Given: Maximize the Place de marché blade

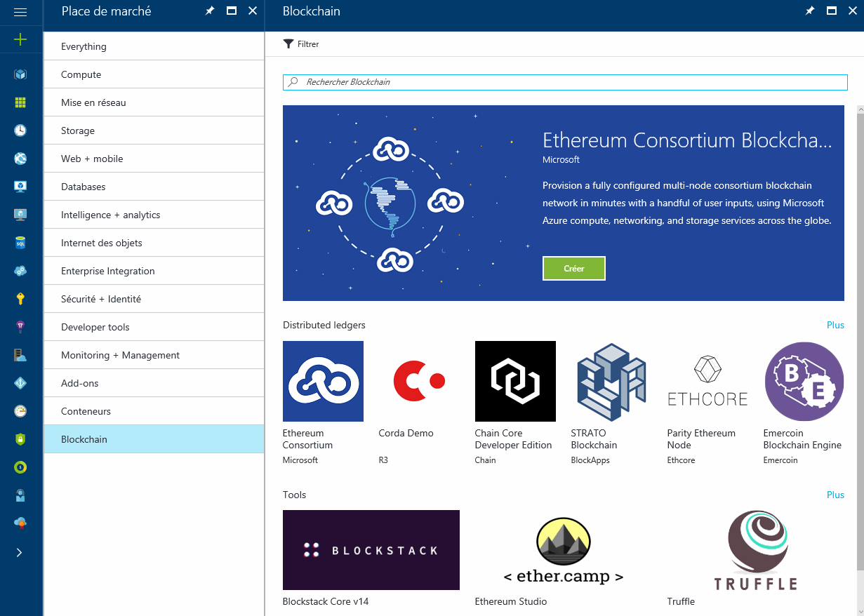Looking at the screenshot, I should 231,11.
